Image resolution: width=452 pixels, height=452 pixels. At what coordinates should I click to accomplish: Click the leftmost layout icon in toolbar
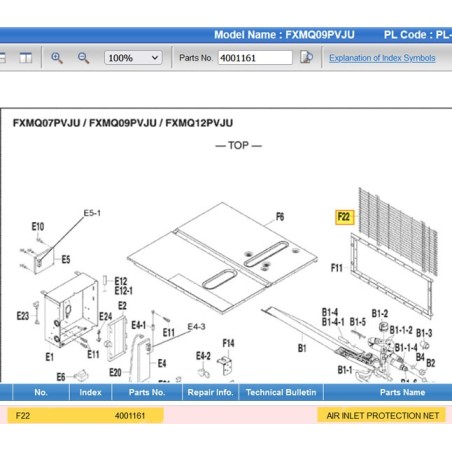tap(3, 58)
